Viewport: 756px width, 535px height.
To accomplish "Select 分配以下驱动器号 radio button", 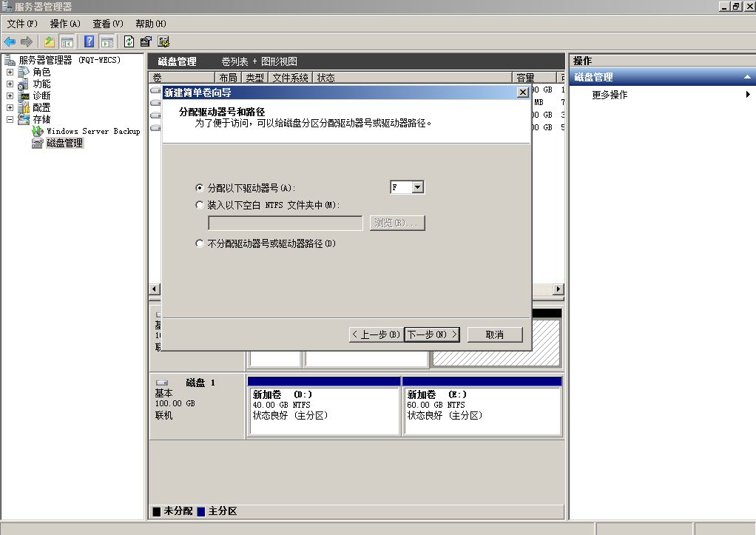I will tap(199, 188).
